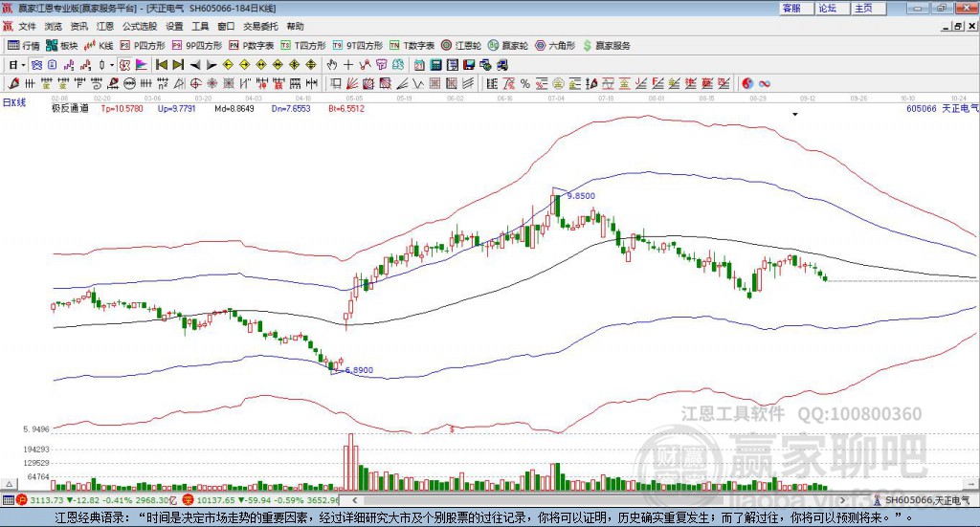Click the infinity loop icon
The width and height of the screenshot is (980, 527).
pos(765,83)
